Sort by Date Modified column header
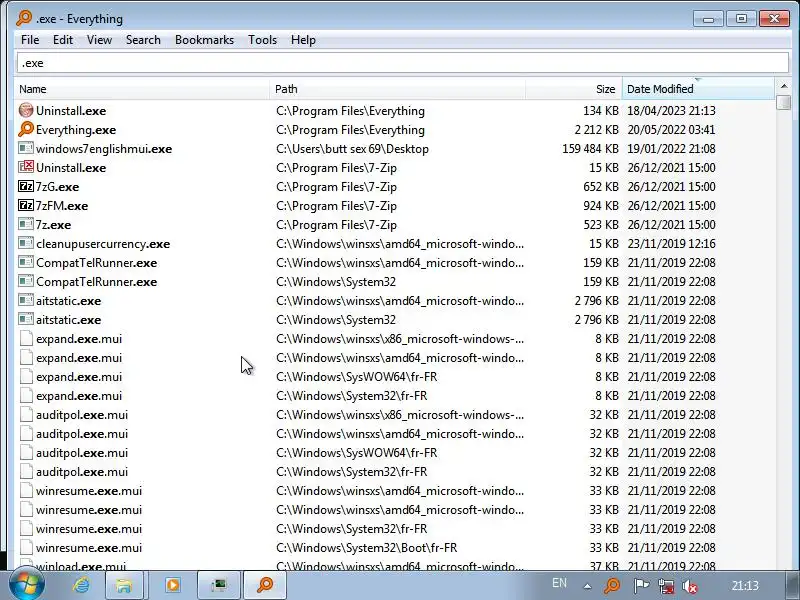800x600 pixels. click(698, 89)
